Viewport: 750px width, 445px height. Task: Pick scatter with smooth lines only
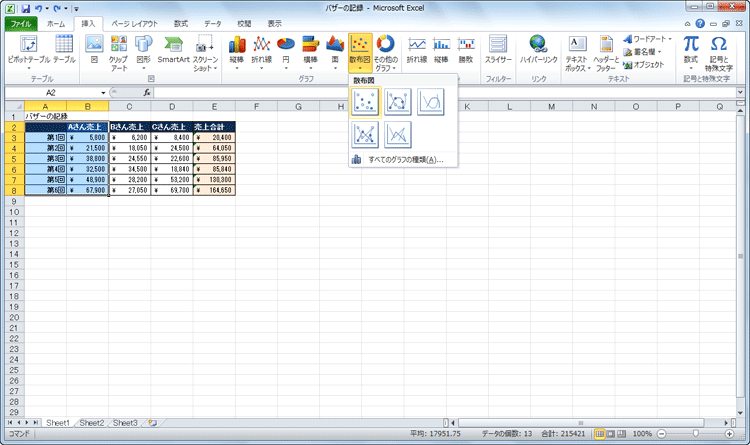(x=430, y=101)
